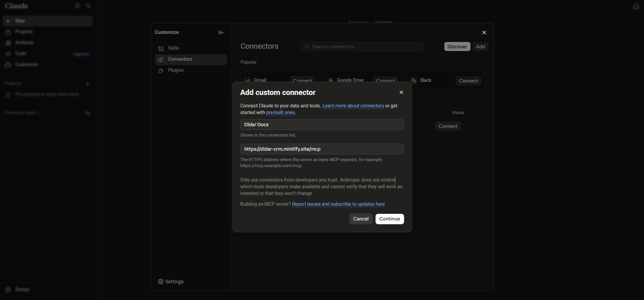Viewport: 644px width, 300px height.
Task: Click the Connectors page heading
Action: click(x=259, y=46)
